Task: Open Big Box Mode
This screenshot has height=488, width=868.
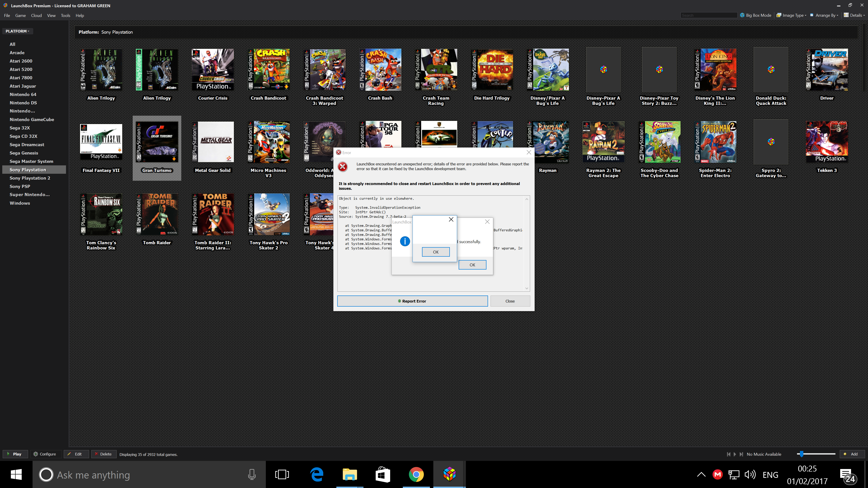Action: [x=755, y=15]
